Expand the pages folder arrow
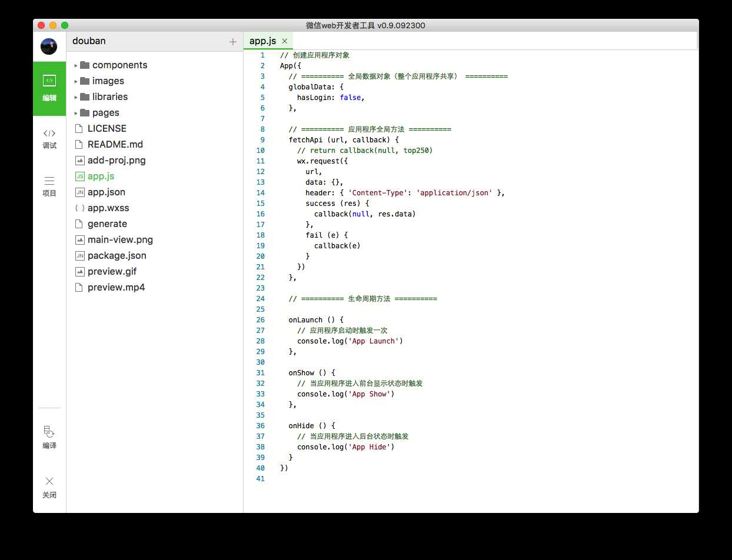Image resolution: width=732 pixels, height=560 pixels. tap(76, 113)
